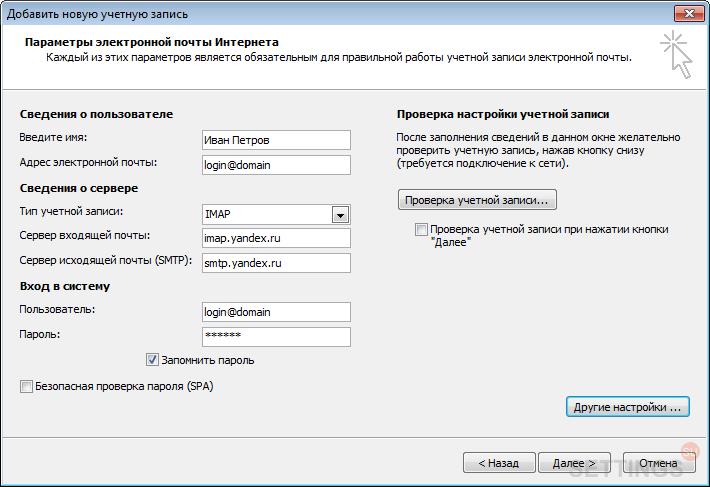710x487 pixels.
Task: Click the Проверка учетной записи button
Action: [477, 200]
